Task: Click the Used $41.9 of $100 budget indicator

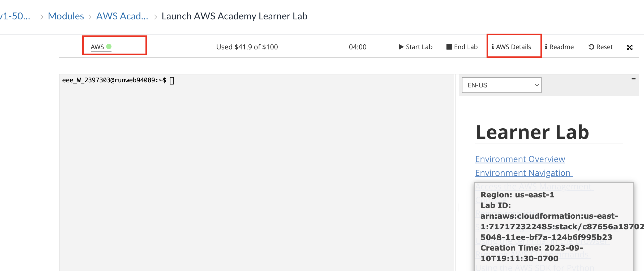Action: [x=247, y=47]
